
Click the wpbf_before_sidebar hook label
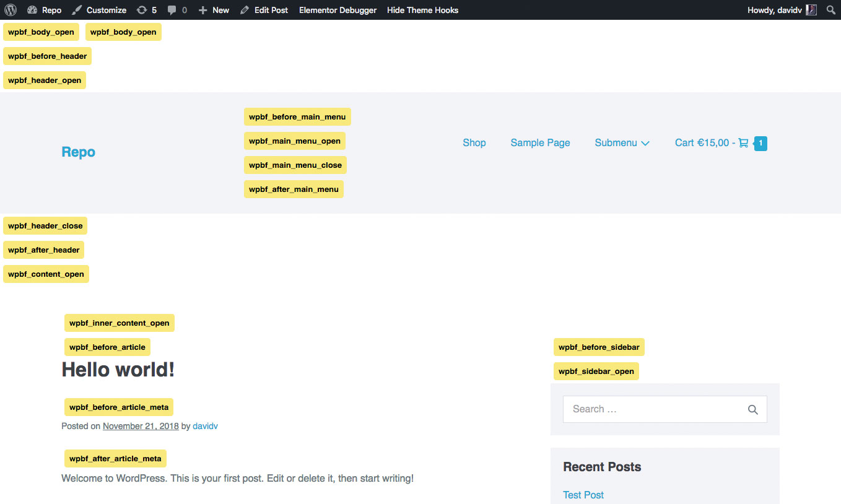click(x=599, y=347)
